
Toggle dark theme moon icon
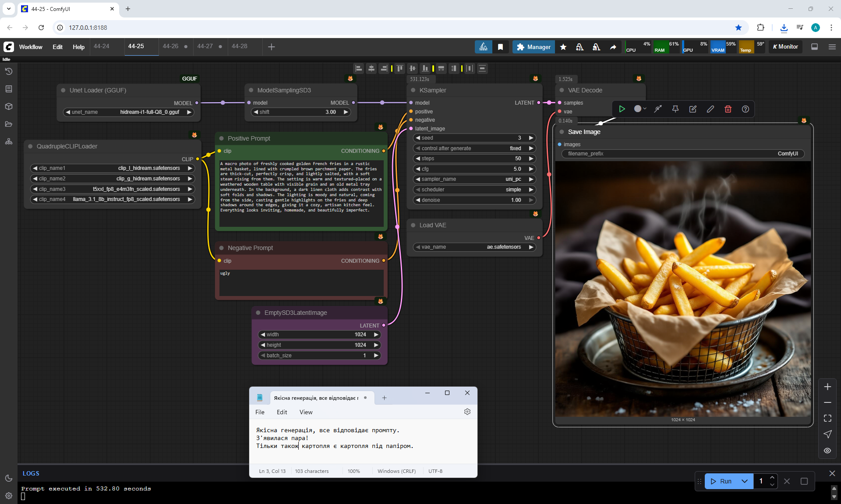8,478
